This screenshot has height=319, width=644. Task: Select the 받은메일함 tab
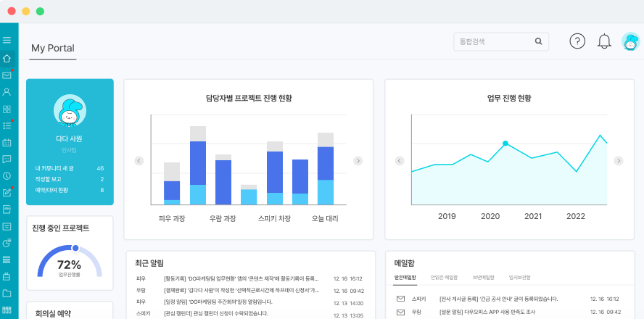(x=405, y=278)
